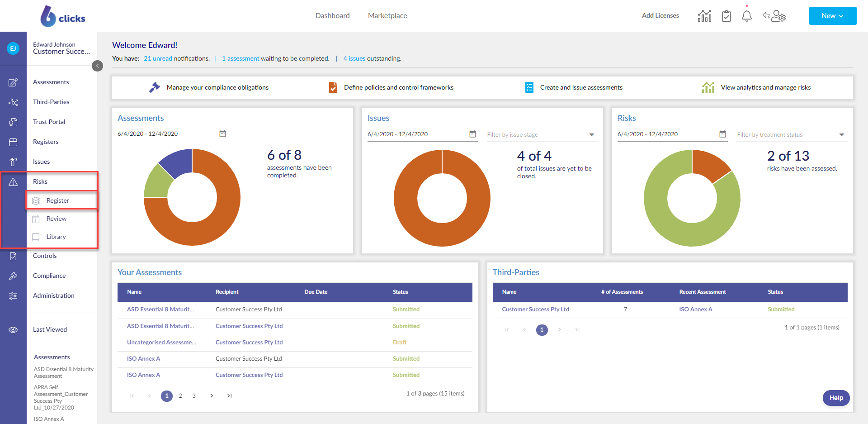Open the Administration menu item
Screen dimensions: 868x424
coord(54,296)
